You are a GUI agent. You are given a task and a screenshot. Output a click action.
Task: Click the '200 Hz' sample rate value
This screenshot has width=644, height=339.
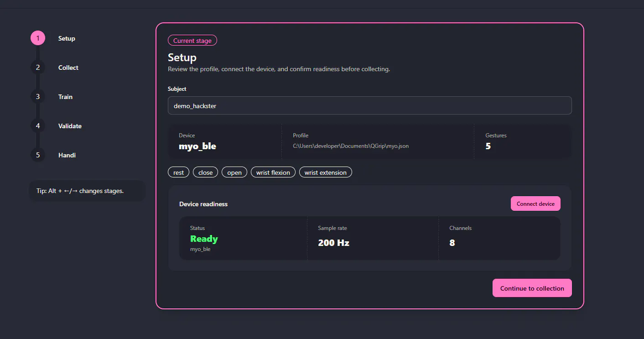click(334, 243)
